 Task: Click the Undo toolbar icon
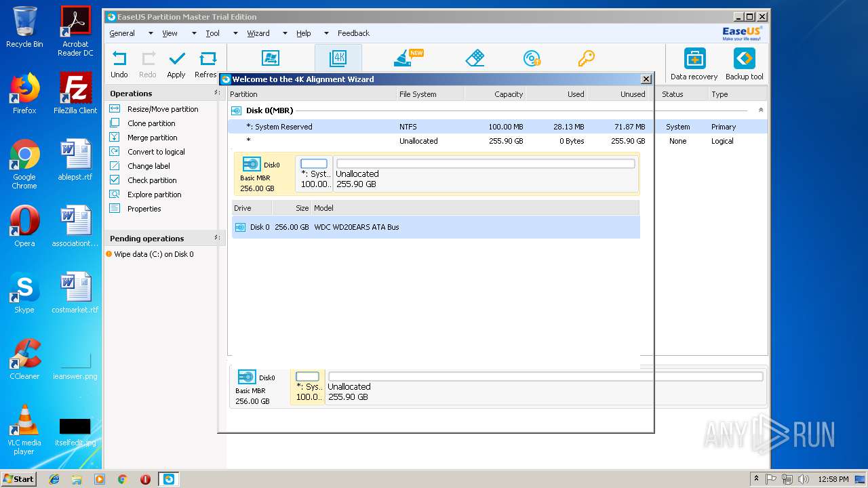click(x=119, y=59)
